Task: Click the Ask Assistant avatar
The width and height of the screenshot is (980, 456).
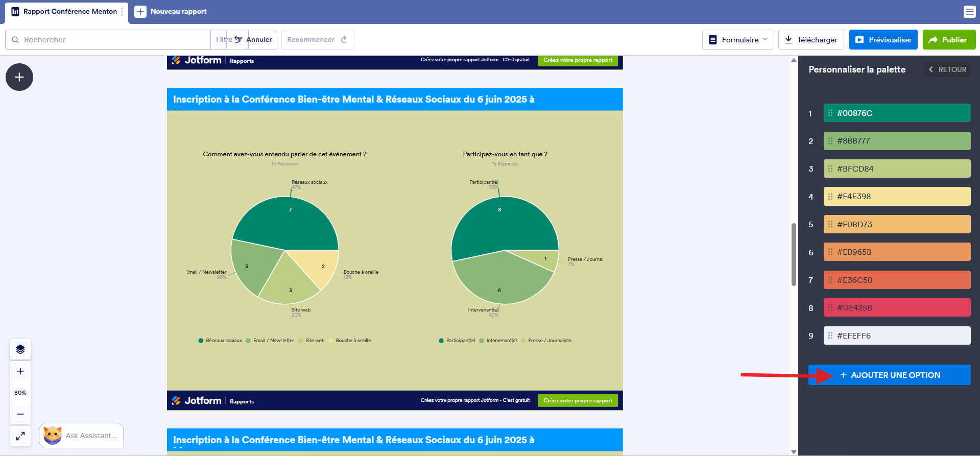Action: coord(53,436)
